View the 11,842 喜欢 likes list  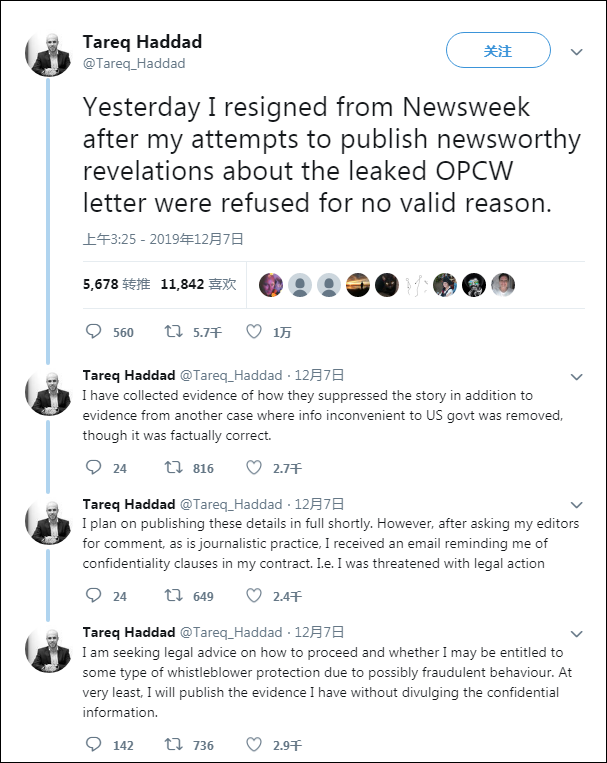tap(198, 284)
